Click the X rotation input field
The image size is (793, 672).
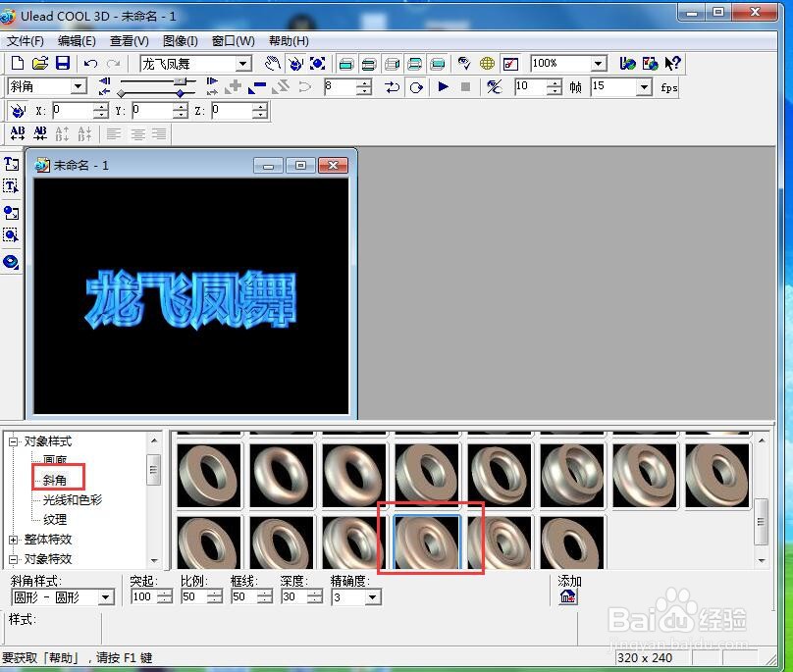73,110
